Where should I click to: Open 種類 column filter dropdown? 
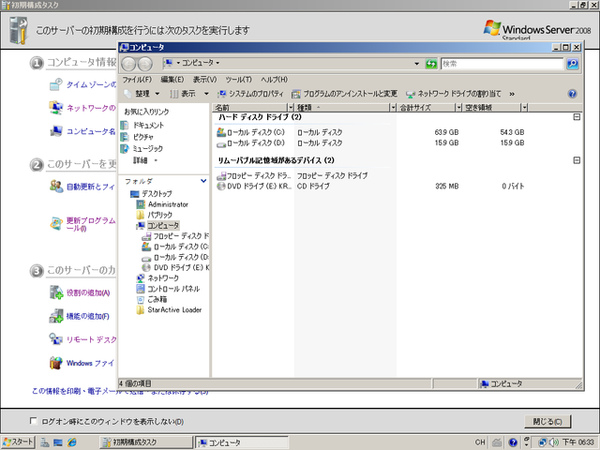[393, 108]
